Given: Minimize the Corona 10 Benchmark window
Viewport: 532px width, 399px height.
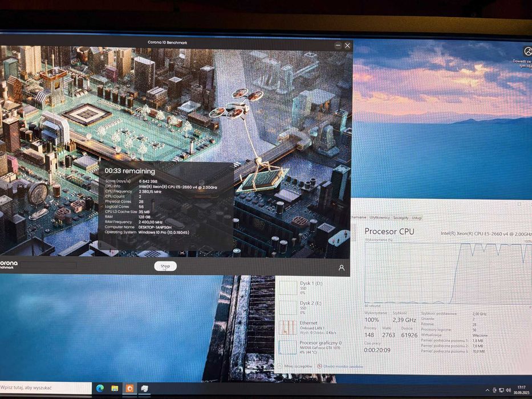Looking at the screenshot, I should click(338, 45).
